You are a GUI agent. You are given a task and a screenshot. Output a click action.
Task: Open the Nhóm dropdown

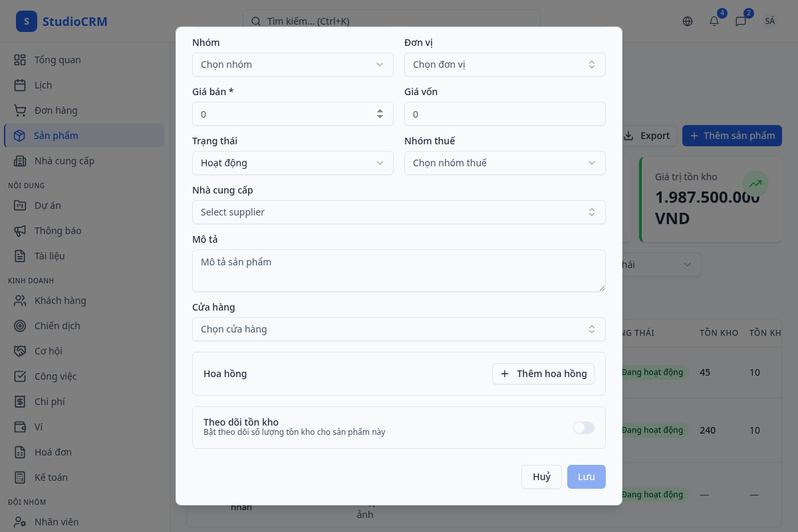[293, 65]
